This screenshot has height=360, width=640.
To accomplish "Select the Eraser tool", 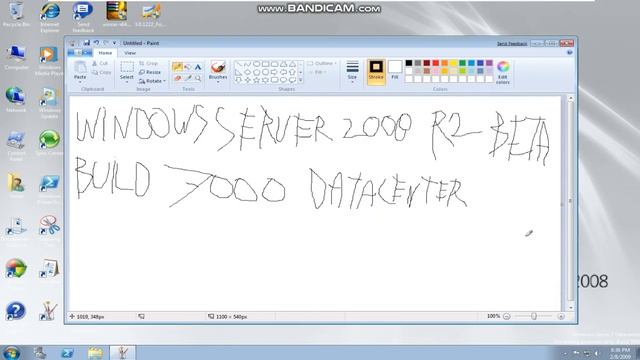I will (177, 78).
